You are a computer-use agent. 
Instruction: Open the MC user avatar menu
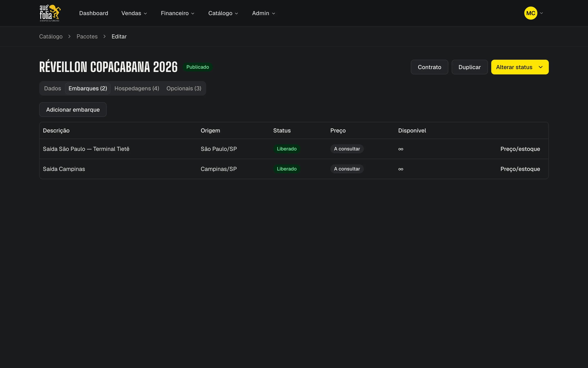531,13
